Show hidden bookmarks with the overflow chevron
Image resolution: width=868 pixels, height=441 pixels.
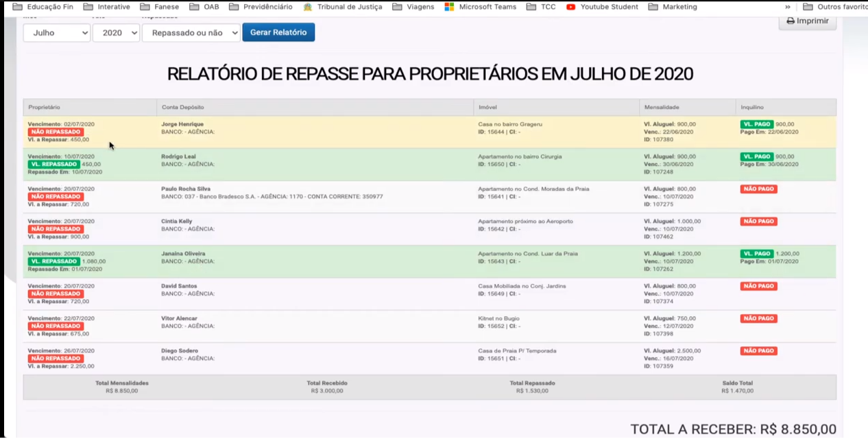point(788,7)
